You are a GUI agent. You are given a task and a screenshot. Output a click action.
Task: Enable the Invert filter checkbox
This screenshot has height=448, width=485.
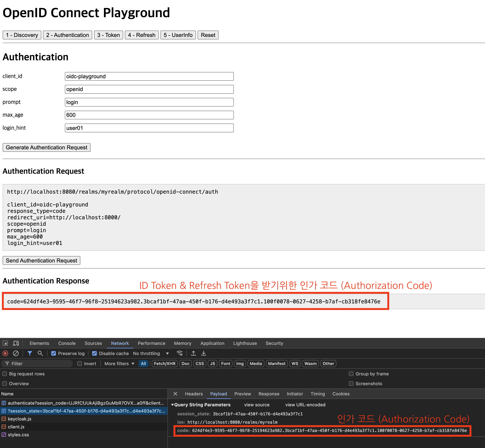pos(80,364)
